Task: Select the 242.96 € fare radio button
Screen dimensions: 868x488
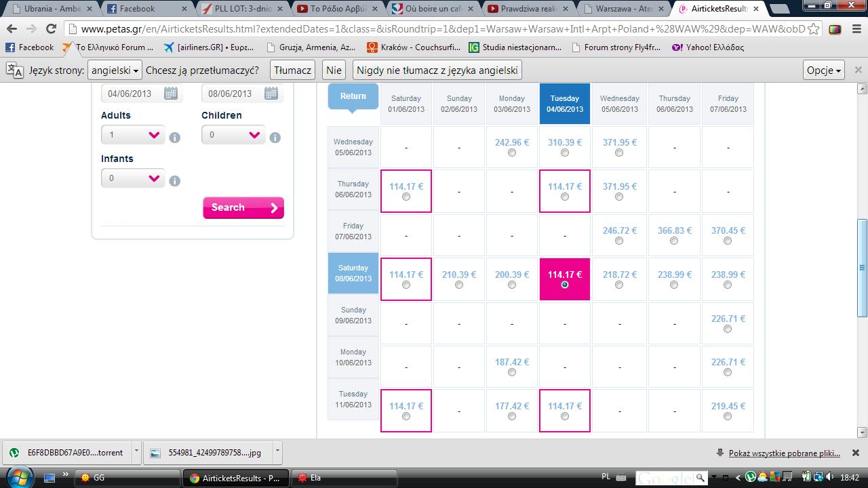Action: coord(512,152)
